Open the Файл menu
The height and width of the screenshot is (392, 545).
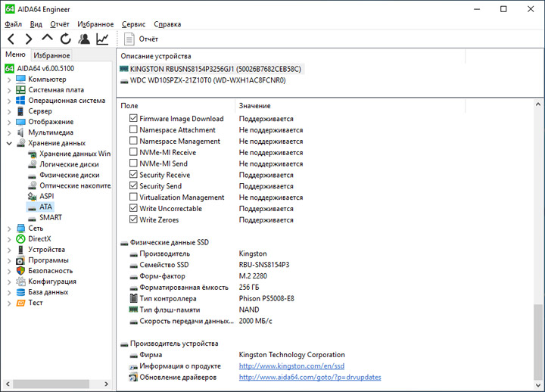pos(14,24)
